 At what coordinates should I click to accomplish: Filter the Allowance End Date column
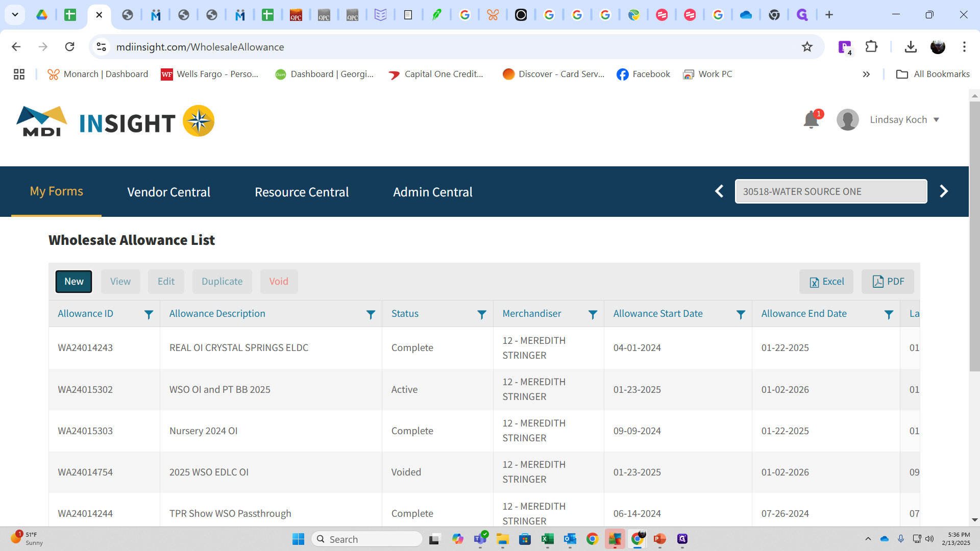coord(889,315)
